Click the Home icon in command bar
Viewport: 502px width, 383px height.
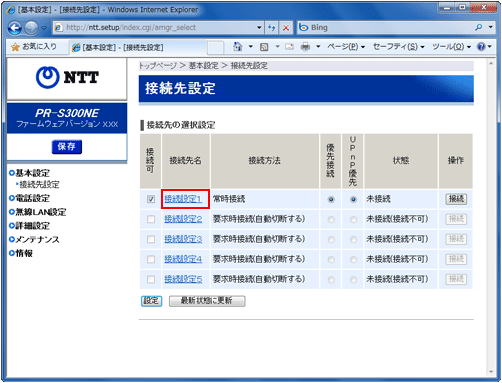237,47
